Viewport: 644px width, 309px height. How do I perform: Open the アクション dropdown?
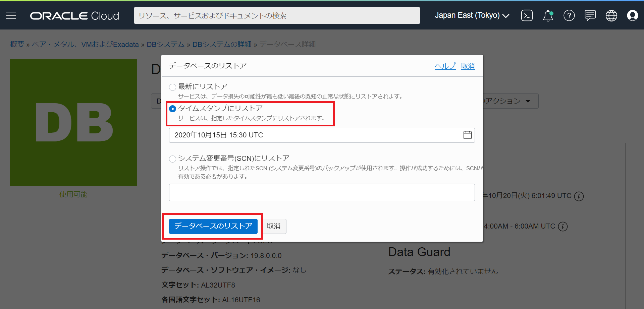(x=510, y=101)
